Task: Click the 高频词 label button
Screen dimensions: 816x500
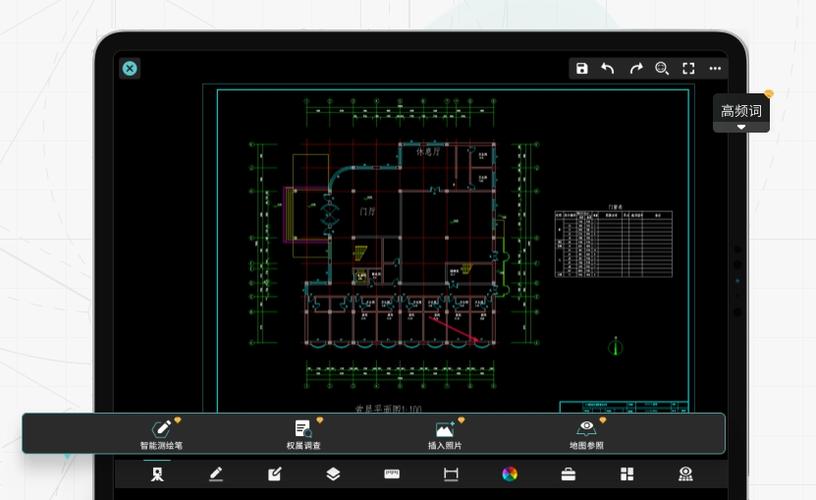Action: tap(741, 110)
